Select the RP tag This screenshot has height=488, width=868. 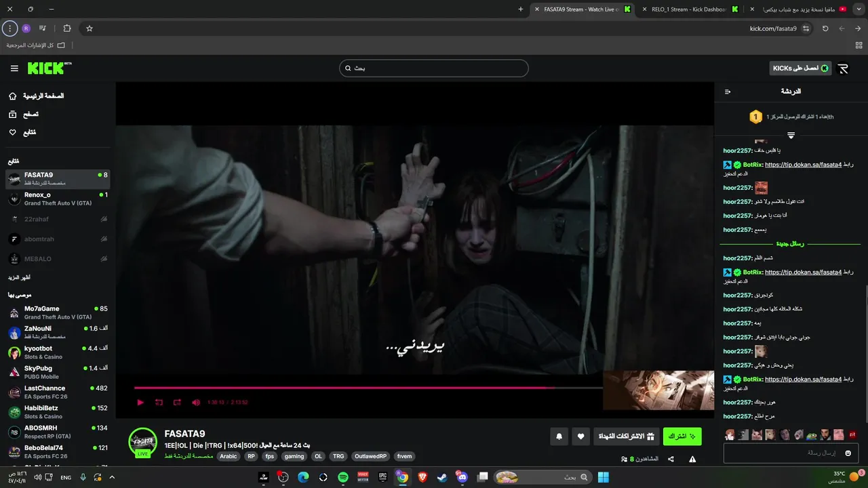252,456
